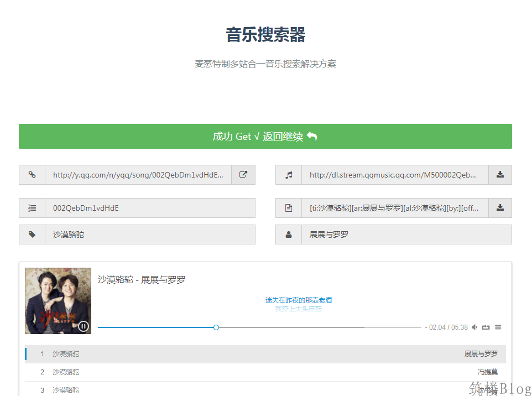
Task: Click the artist person icon
Action: click(289, 235)
